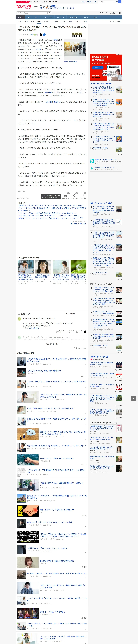Toggle the コメント非表示 checkbox
The height and width of the screenshot is (644, 138).
(75, 348)
